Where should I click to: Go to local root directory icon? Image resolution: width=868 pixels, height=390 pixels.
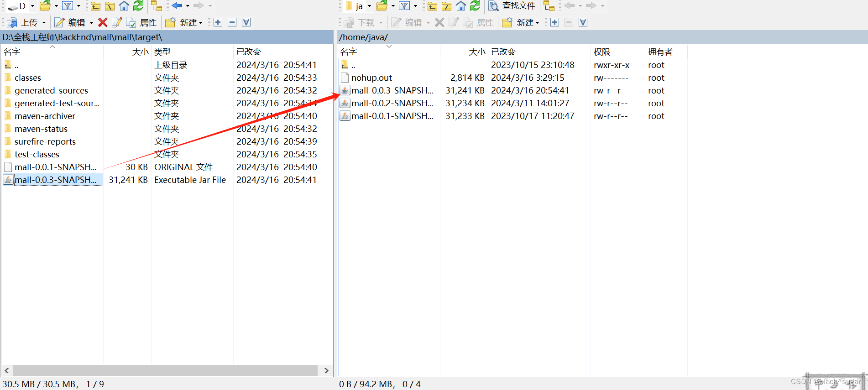(x=110, y=6)
